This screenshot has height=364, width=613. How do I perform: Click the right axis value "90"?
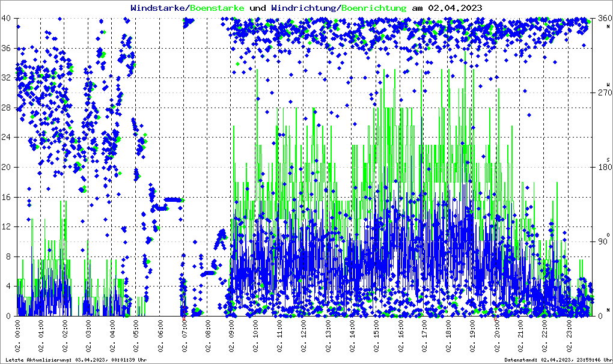click(x=602, y=241)
